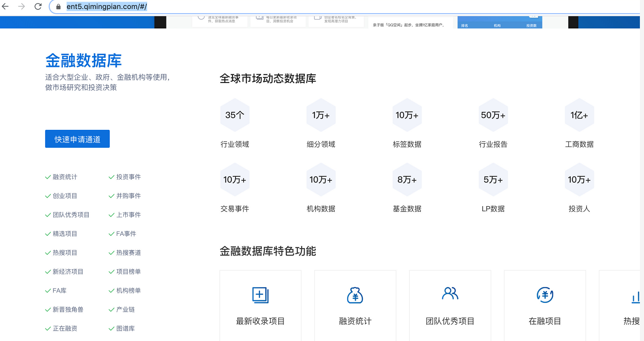Click the 在融项目 yen circle icon
Image resolution: width=644 pixels, height=341 pixels.
545,295
